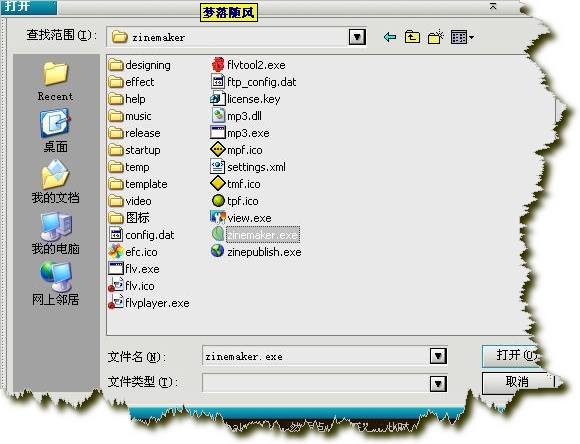Image resolution: width=580 pixels, height=444 pixels.
Task: Open 网上邻居 network places
Action: click(x=55, y=283)
